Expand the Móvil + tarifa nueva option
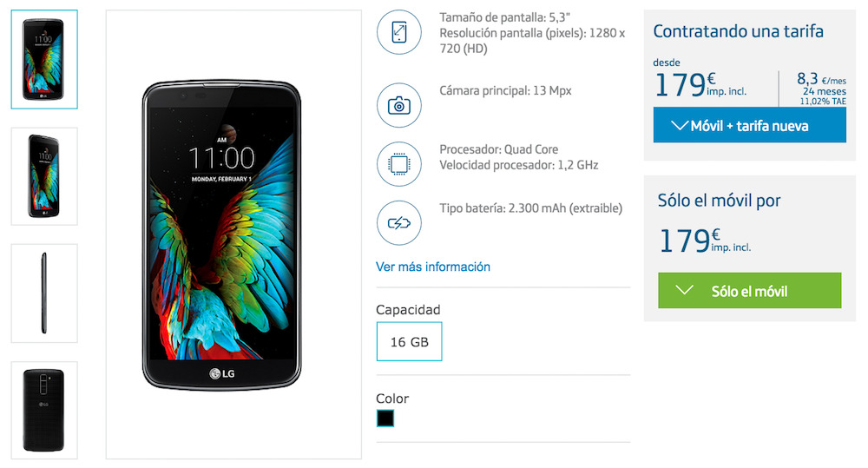Image resolution: width=868 pixels, height=468 pixels. (750, 125)
